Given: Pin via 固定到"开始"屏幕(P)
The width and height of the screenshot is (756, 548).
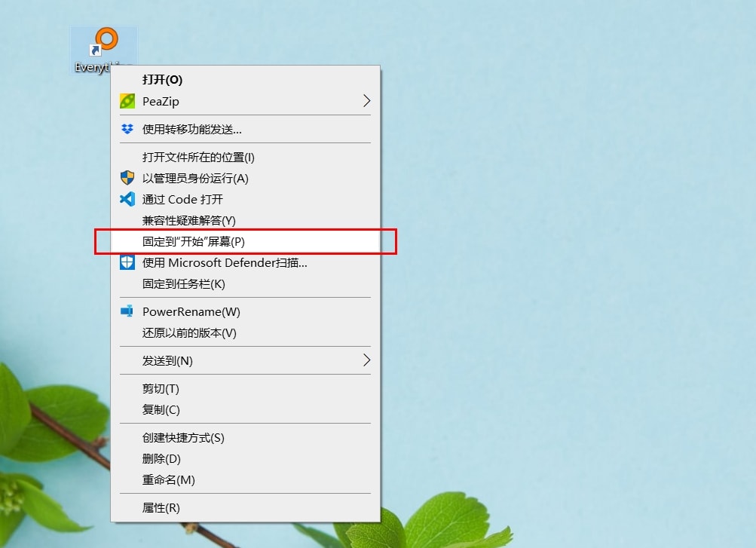Looking at the screenshot, I should tap(246, 241).
